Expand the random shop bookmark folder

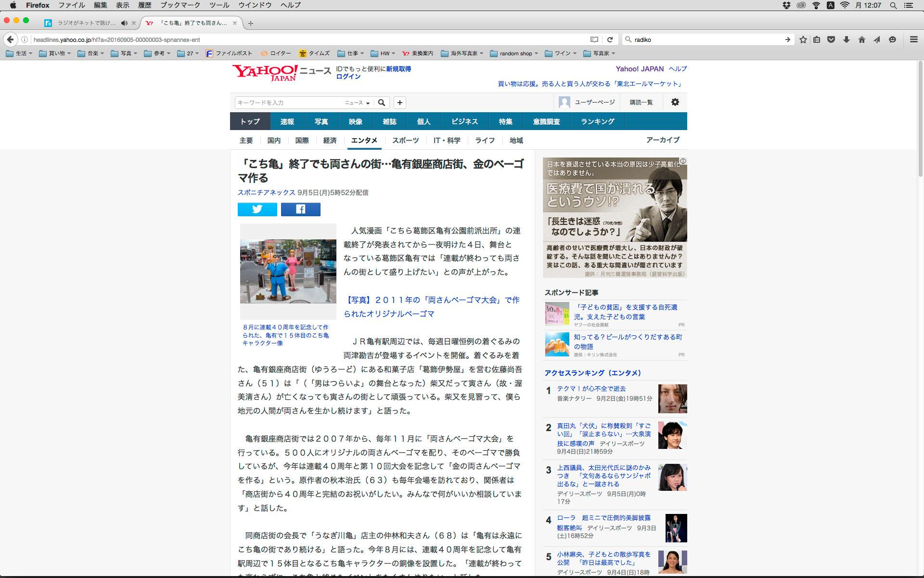[514, 53]
